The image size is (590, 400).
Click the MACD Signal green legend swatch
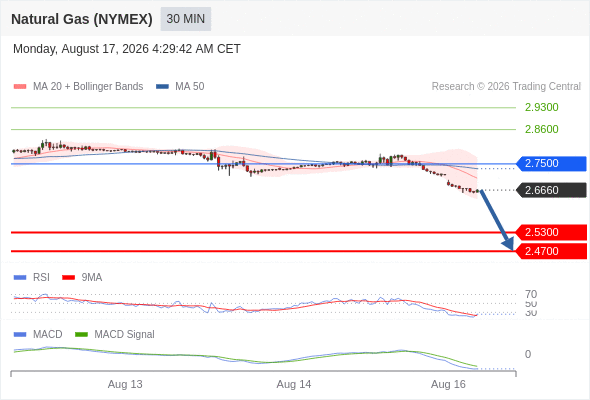(x=82, y=335)
